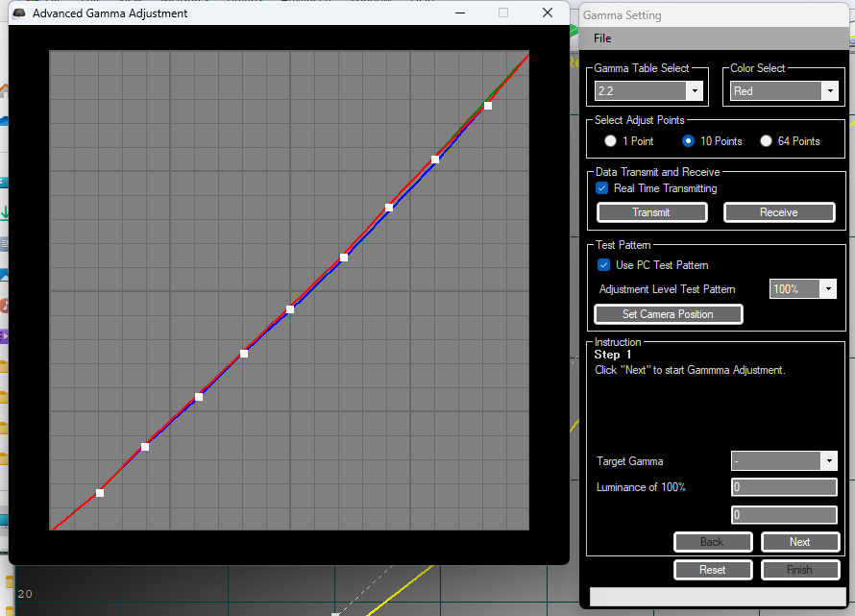Close the Advanced Gamma Adjustment window
The height and width of the screenshot is (616, 855).
pos(548,12)
